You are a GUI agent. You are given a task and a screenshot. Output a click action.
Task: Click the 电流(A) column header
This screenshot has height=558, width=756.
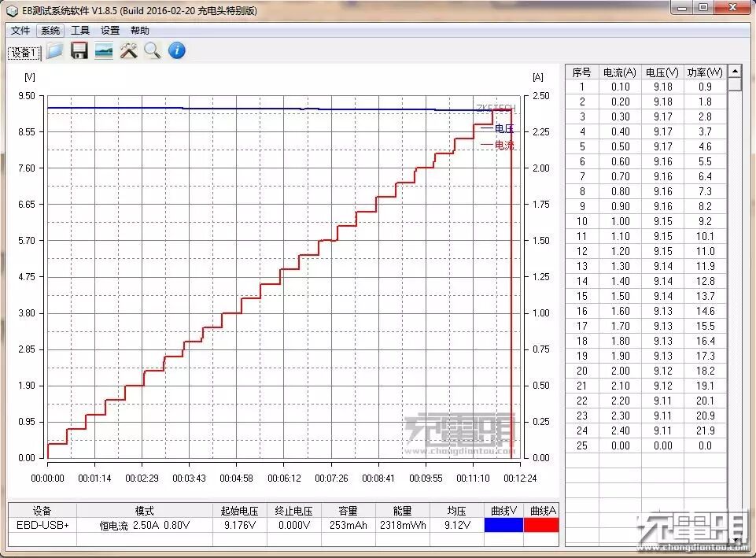pyautogui.click(x=620, y=72)
